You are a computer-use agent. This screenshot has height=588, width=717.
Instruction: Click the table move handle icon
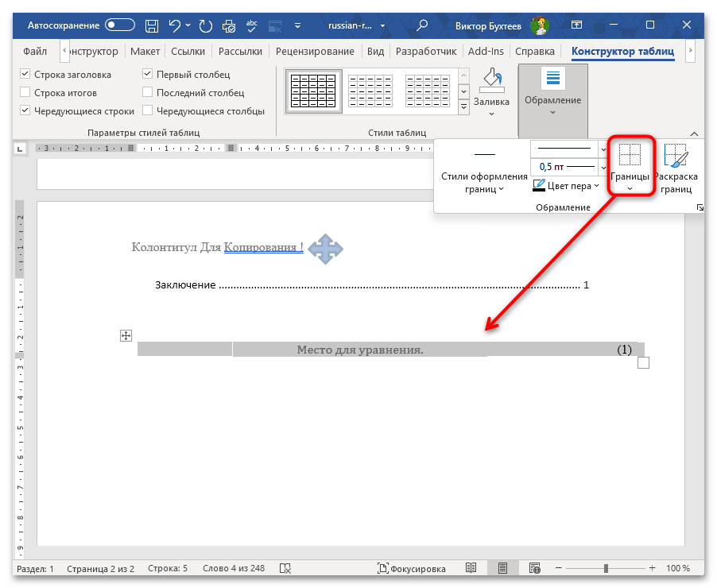[126, 335]
